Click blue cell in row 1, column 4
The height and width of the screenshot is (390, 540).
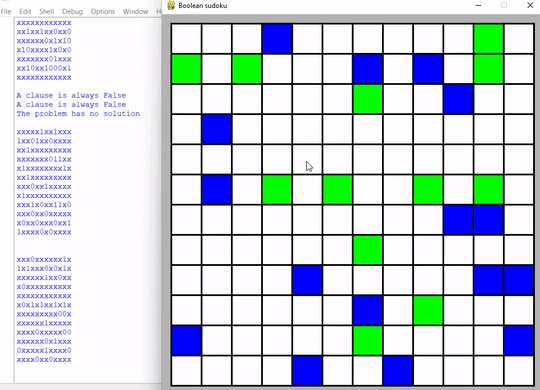[x=277, y=39]
